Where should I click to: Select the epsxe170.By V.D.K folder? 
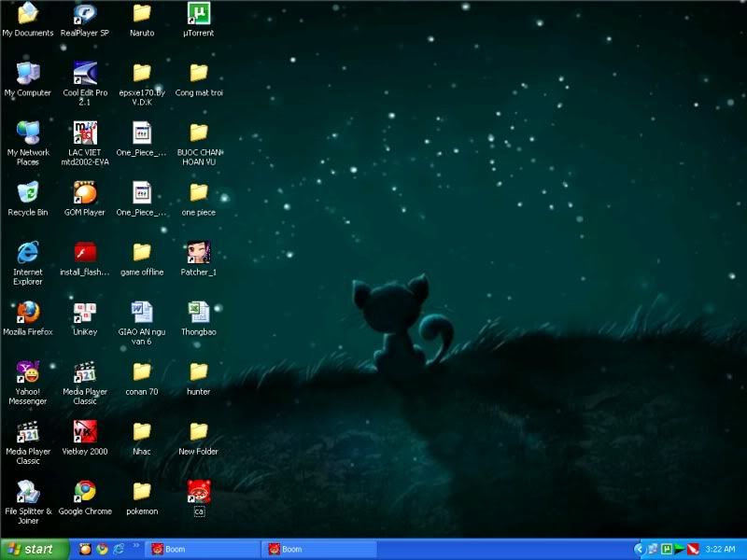[142, 83]
